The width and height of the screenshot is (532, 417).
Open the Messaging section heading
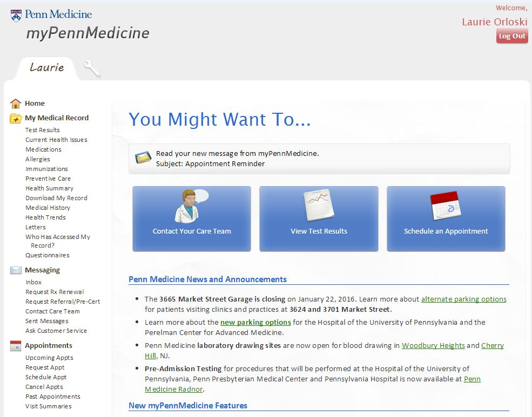point(43,270)
